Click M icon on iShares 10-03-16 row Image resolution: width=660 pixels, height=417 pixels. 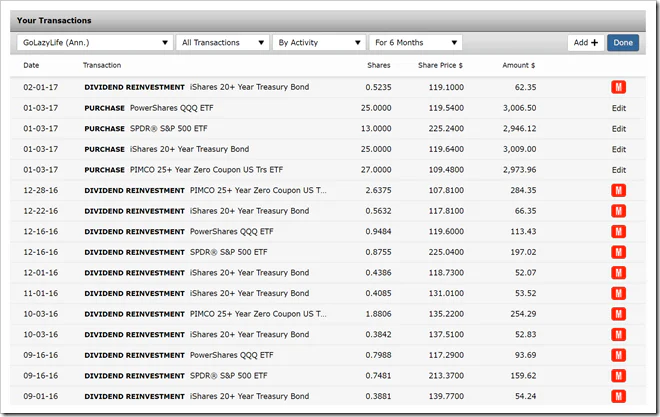(618, 335)
